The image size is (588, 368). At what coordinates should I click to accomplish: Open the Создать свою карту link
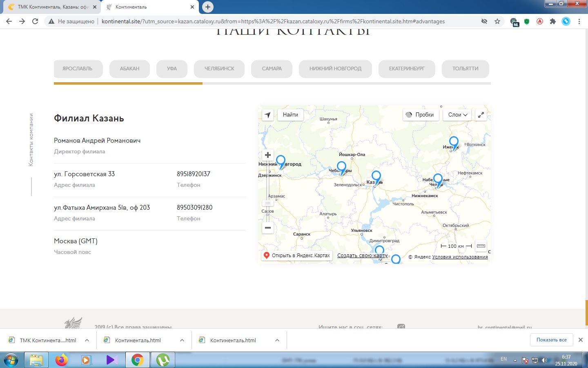362,256
